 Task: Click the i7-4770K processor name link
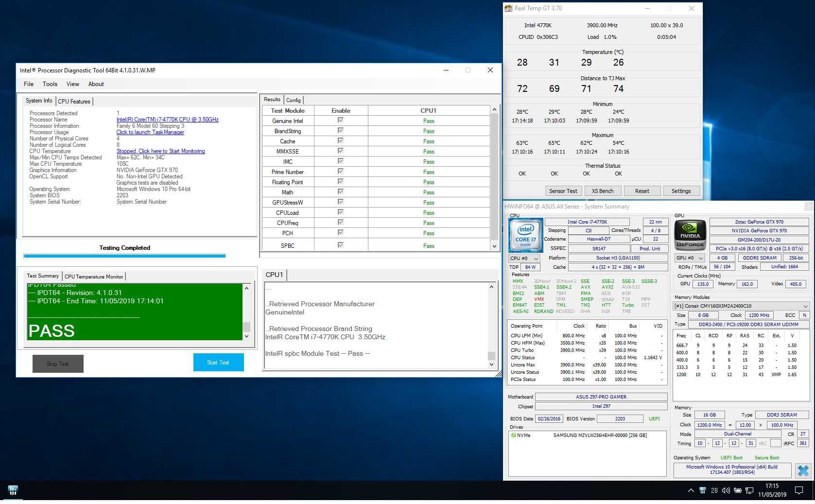click(x=167, y=120)
